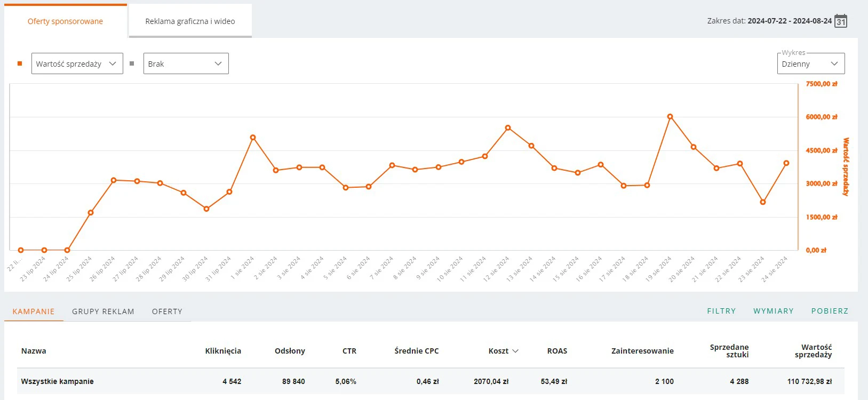This screenshot has height=400, width=868.
Task: Click the orange series color square
Action: click(20, 63)
